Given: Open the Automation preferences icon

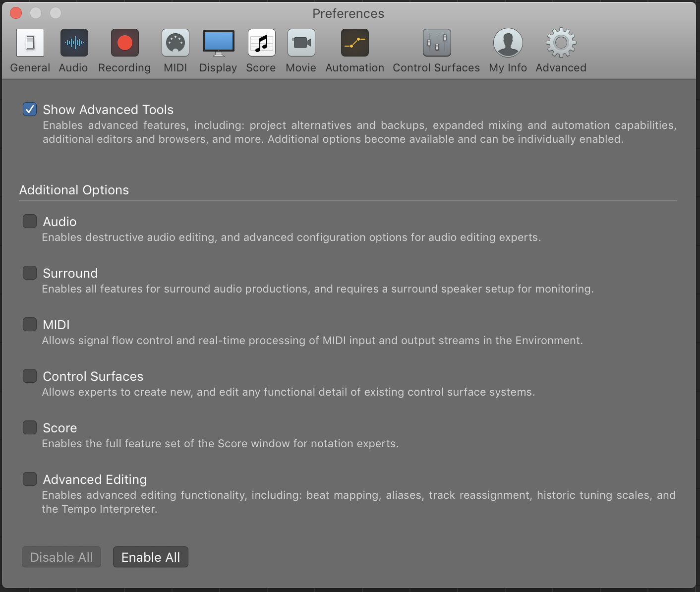Looking at the screenshot, I should pyautogui.click(x=355, y=43).
